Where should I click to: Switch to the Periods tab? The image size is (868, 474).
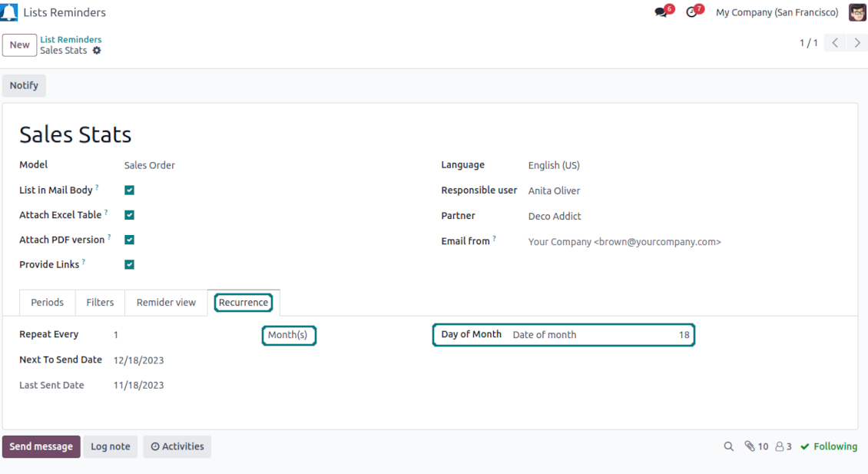(47, 303)
